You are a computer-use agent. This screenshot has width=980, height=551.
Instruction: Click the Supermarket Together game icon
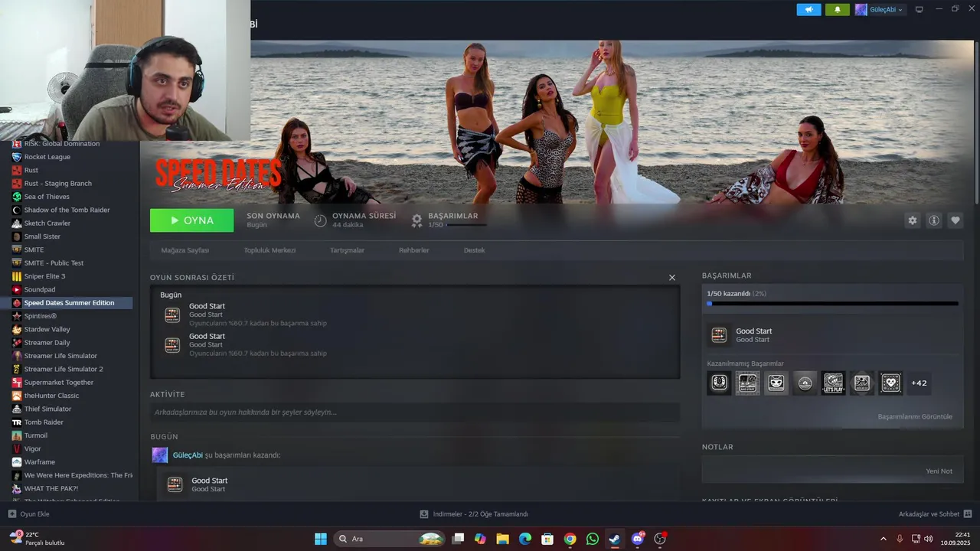(x=17, y=383)
